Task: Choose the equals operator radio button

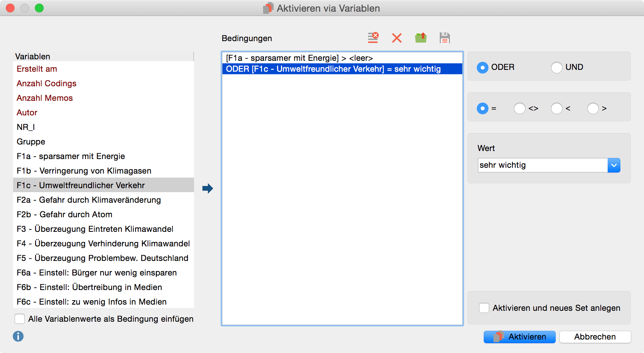Action: (482, 108)
